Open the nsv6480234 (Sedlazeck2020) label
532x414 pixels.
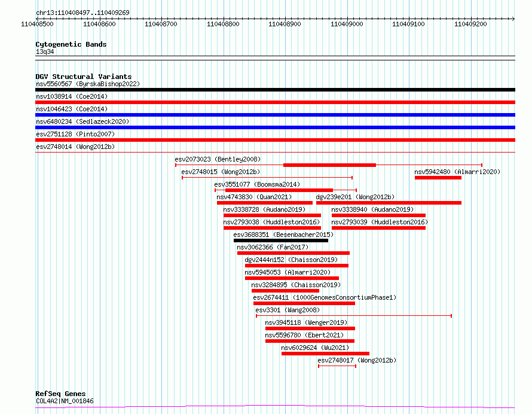point(82,121)
